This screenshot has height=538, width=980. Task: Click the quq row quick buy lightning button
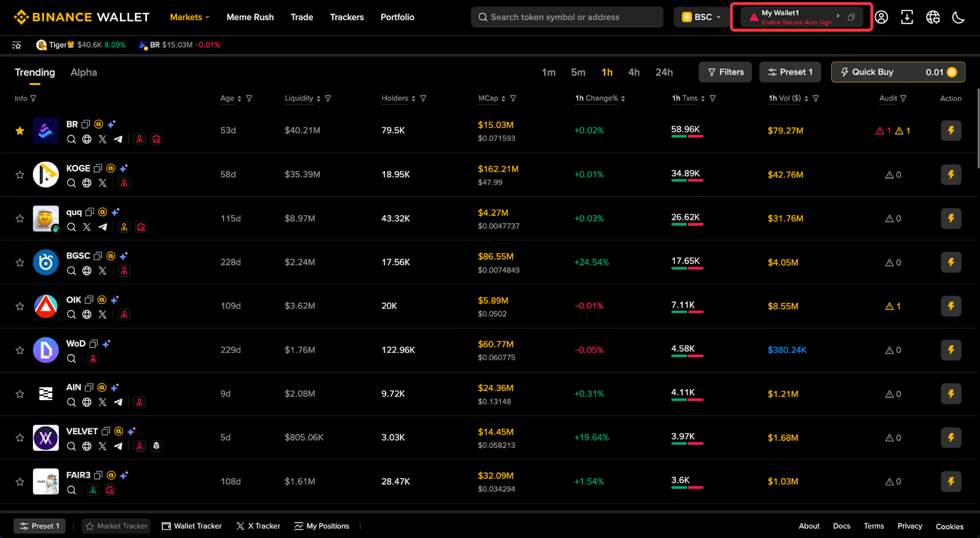tap(951, 218)
